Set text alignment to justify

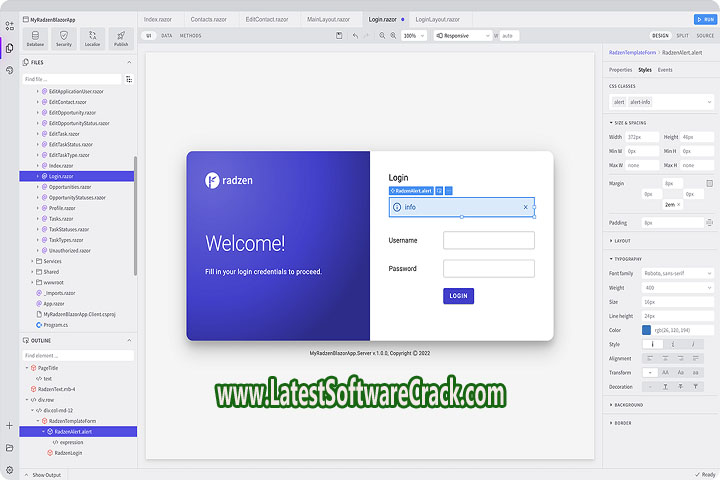click(696, 358)
